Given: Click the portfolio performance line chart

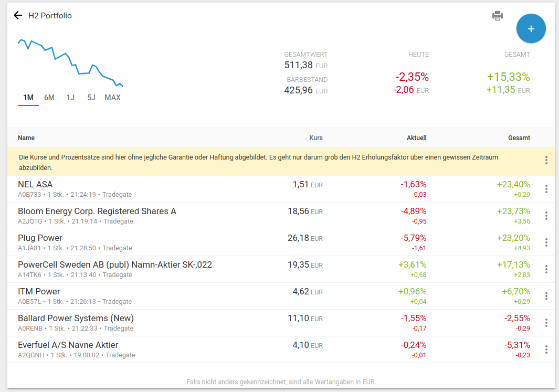Looking at the screenshot, I should 70,63.
